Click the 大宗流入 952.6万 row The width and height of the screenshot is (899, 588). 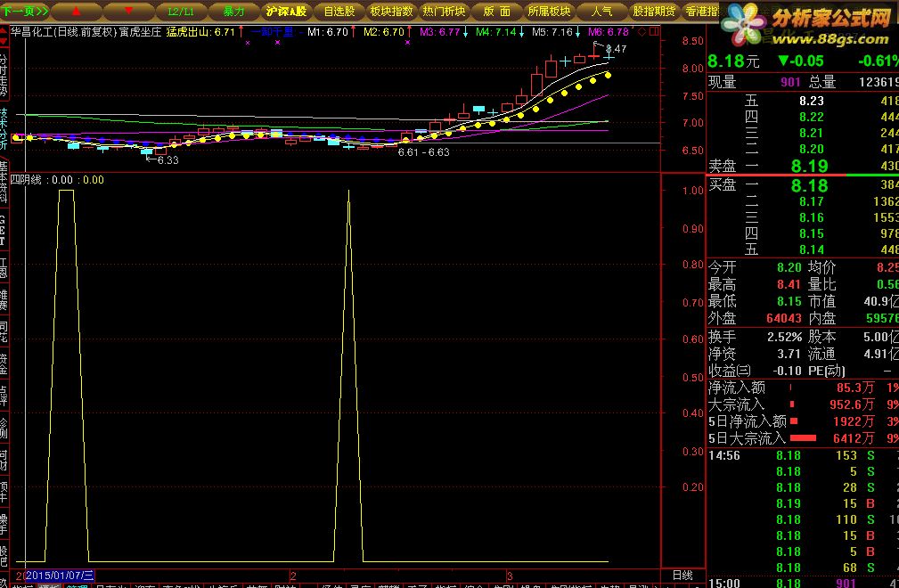[x=803, y=404]
